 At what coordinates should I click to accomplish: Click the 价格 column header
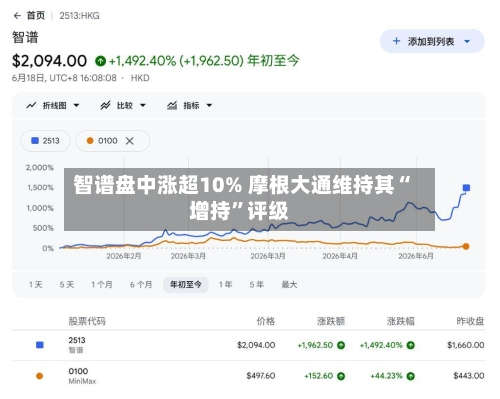(266, 321)
